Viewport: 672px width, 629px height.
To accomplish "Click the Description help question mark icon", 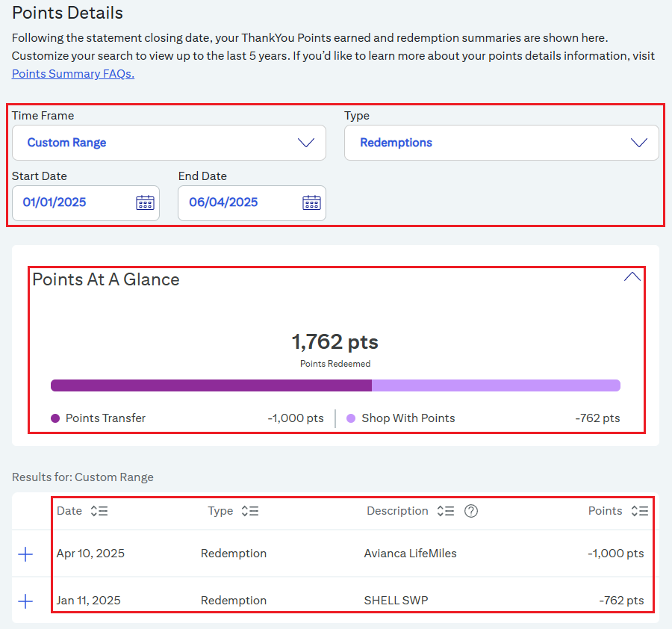I will pyautogui.click(x=471, y=511).
